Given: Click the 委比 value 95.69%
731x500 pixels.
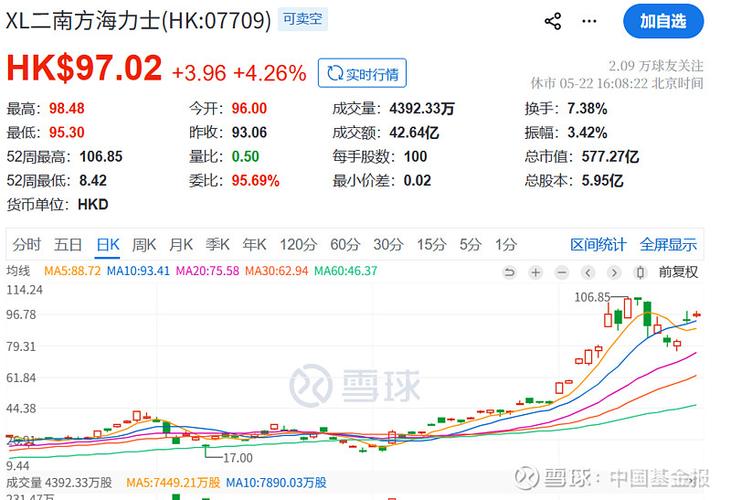Looking at the screenshot, I should [x=255, y=180].
